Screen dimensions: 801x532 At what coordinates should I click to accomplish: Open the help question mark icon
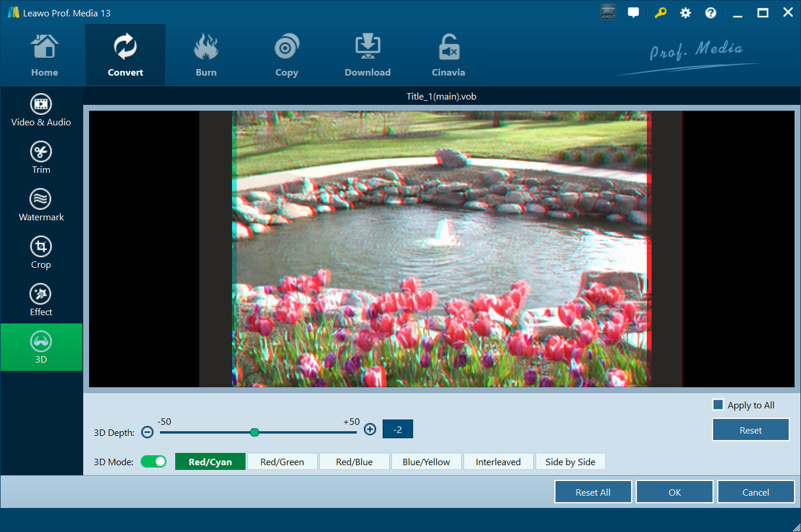pos(710,13)
